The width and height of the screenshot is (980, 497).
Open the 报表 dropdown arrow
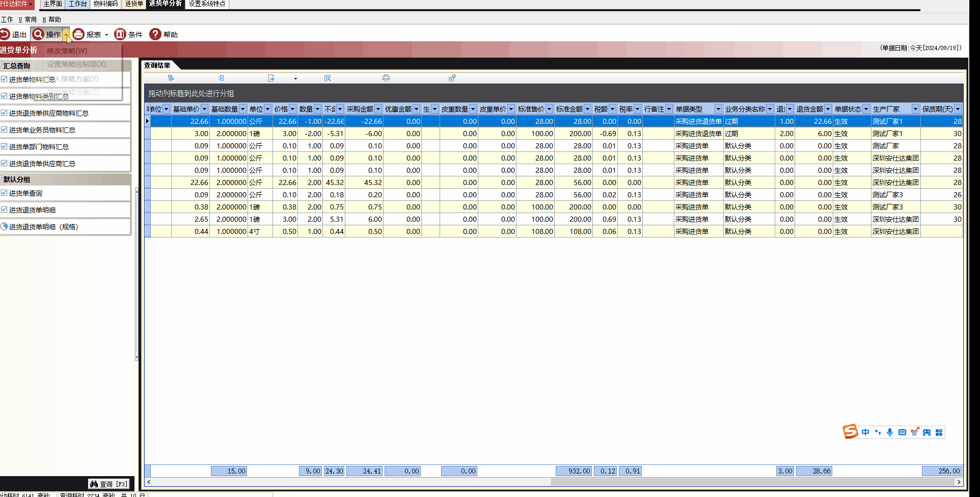[x=106, y=35]
